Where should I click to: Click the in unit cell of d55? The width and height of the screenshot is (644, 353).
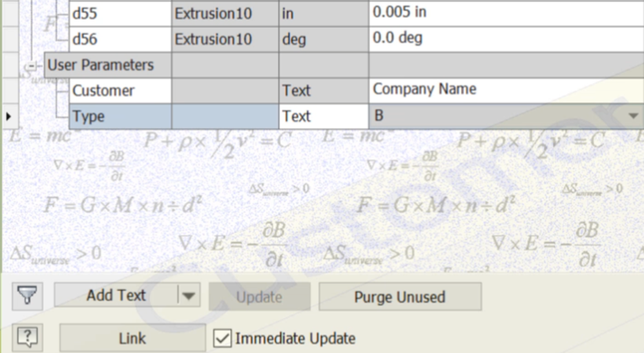pyautogui.click(x=324, y=14)
